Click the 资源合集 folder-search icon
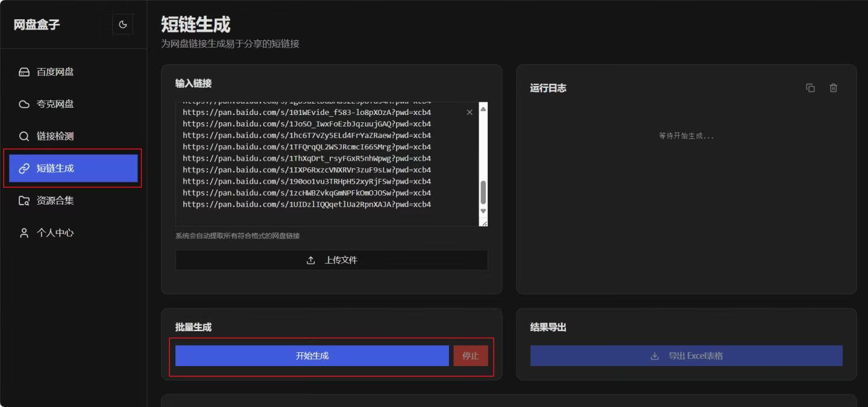This screenshot has height=407, width=868. [x=24, y=201]
